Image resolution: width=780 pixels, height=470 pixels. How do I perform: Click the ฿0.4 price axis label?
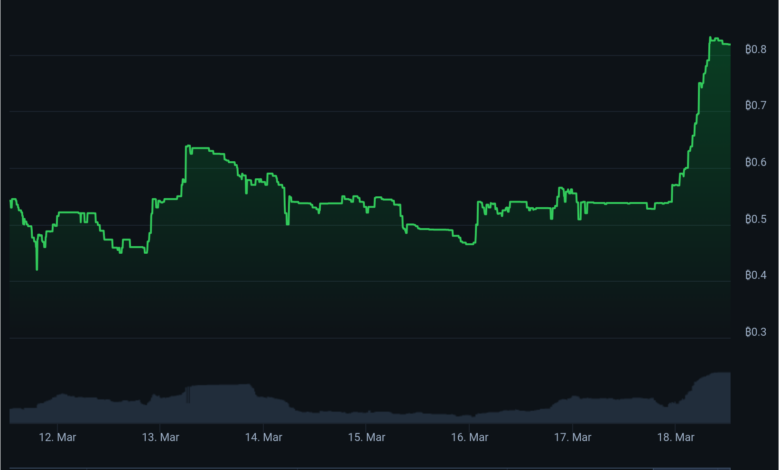756,275
